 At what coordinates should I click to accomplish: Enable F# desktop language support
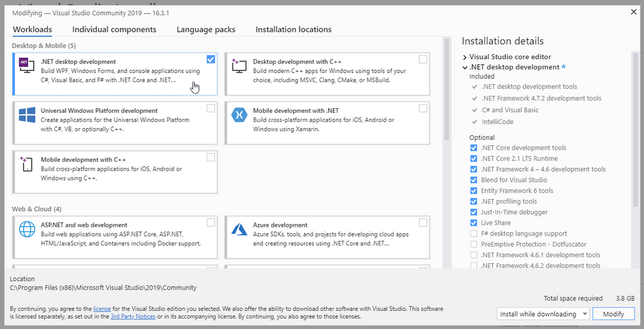tap(474, 233)
